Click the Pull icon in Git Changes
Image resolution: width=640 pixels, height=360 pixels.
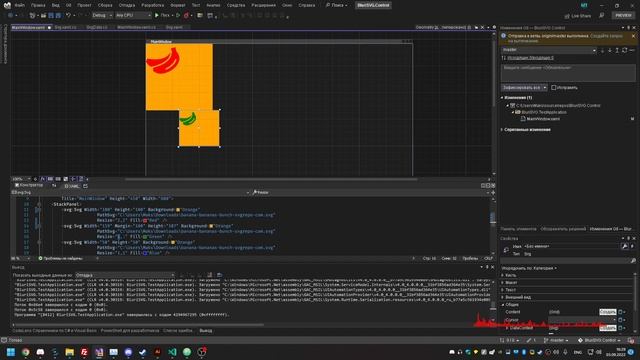(610, 50)
